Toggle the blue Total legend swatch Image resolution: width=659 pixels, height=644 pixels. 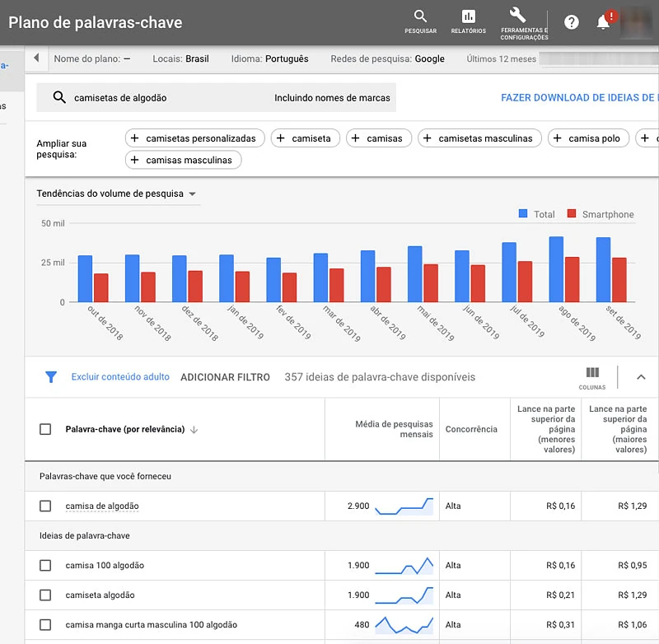(x=523, y=214)
